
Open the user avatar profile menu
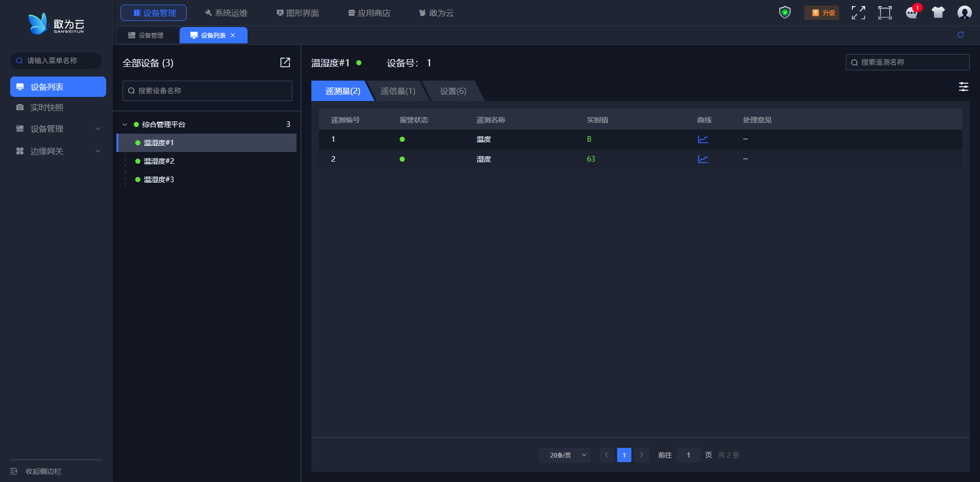pyautogui.click(x=964, y=13)
